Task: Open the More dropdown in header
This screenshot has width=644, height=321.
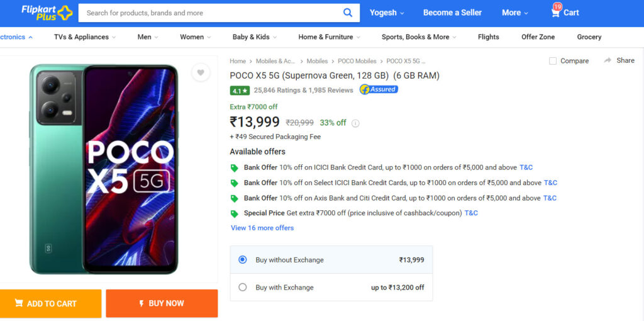Action: pos(515,13)
